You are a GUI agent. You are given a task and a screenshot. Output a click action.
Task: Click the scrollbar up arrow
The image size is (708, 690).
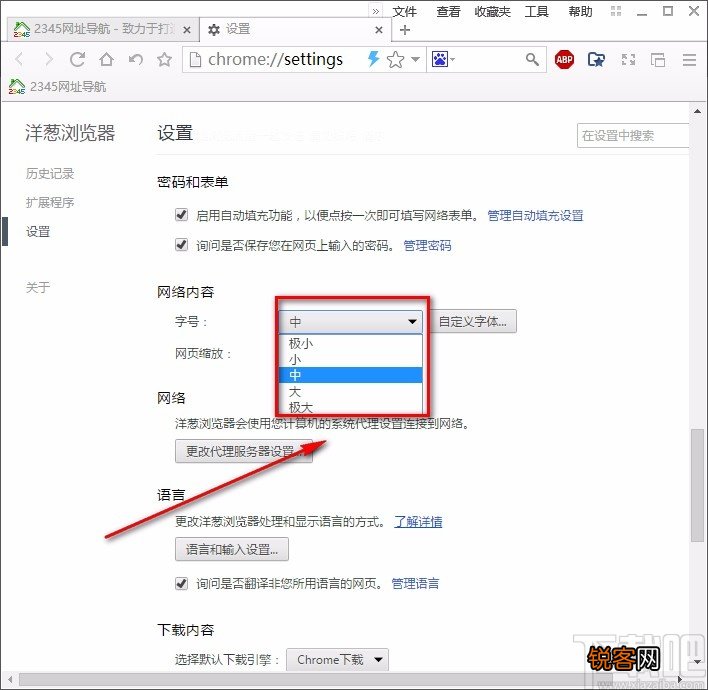pyautogui.click(x=697, y=111)
